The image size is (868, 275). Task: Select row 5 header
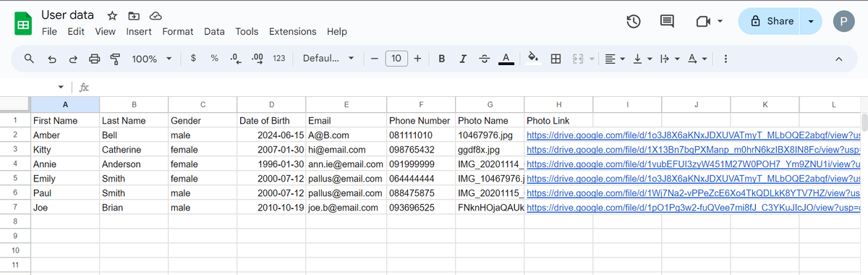pos(15,179)
